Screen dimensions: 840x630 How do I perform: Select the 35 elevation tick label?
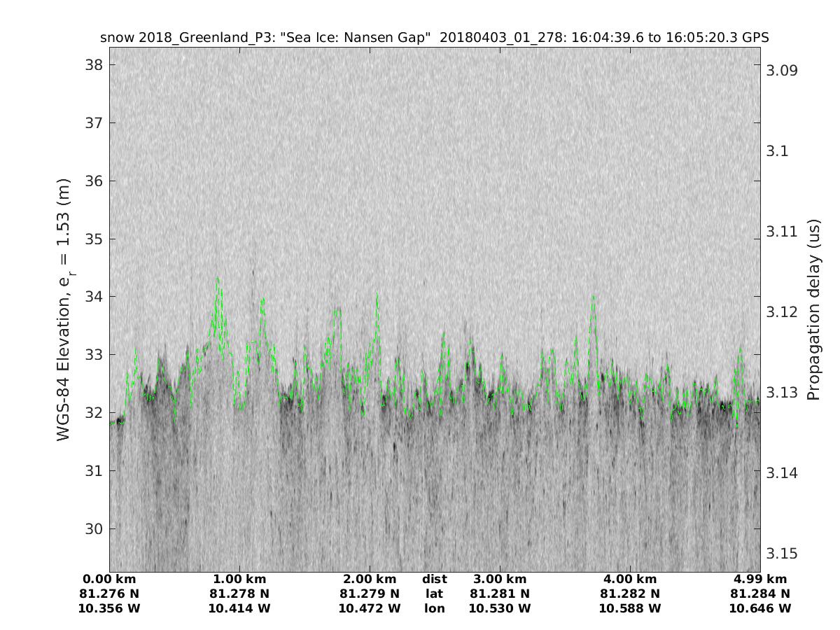[x=92, y=239]
